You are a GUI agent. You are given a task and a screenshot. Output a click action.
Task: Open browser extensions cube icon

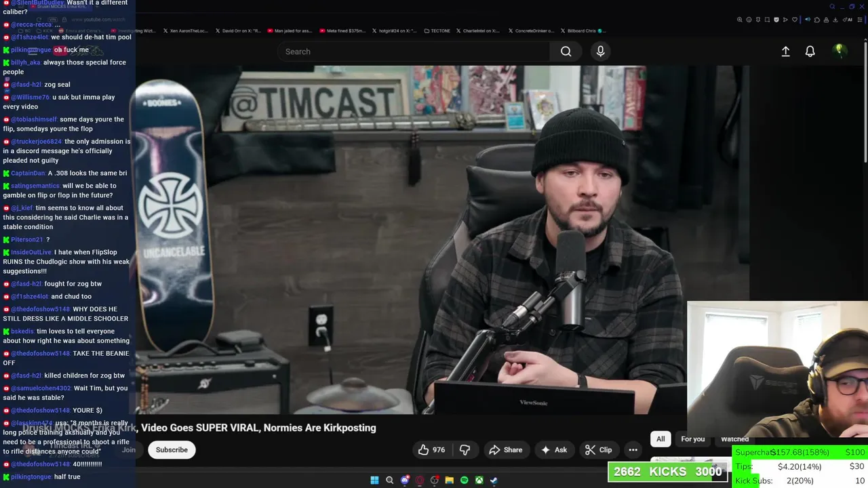point(817,20)
